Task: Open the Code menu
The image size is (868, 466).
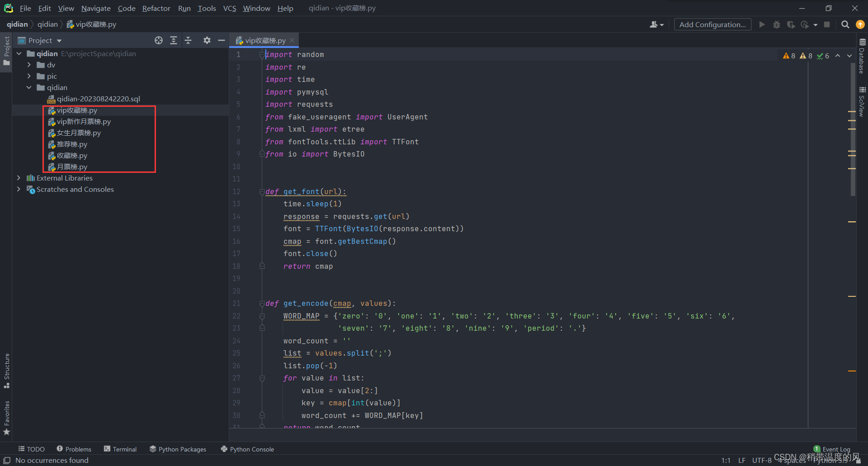Action: tap(127, 8)
